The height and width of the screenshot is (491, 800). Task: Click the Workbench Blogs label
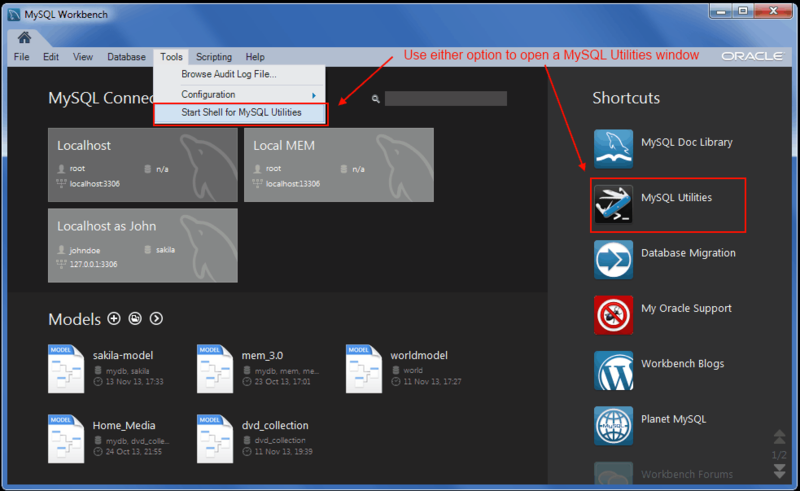coord(682,364)
